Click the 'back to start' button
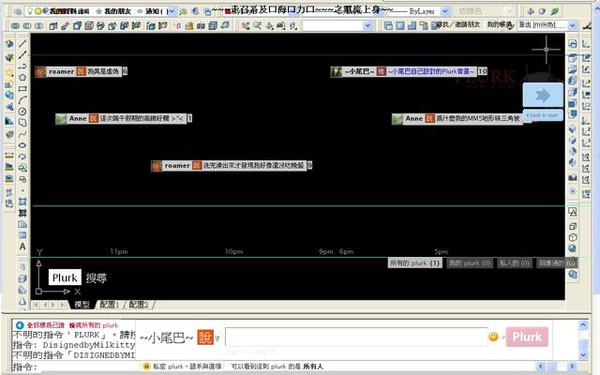 pos(543,115)
